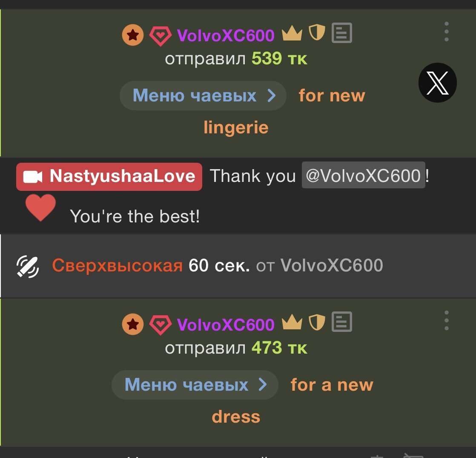
Task: Click the pink heart diamond badge in top tip
Action: pos(160,36)
